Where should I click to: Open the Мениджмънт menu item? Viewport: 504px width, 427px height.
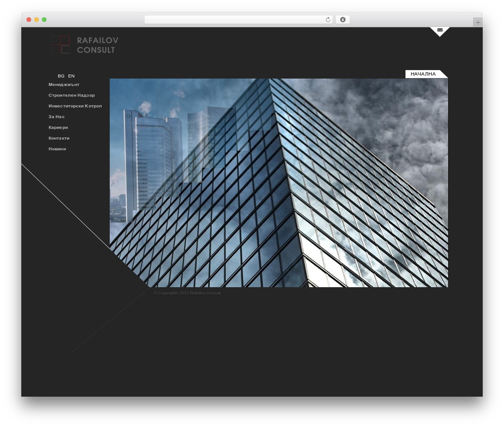64,85
